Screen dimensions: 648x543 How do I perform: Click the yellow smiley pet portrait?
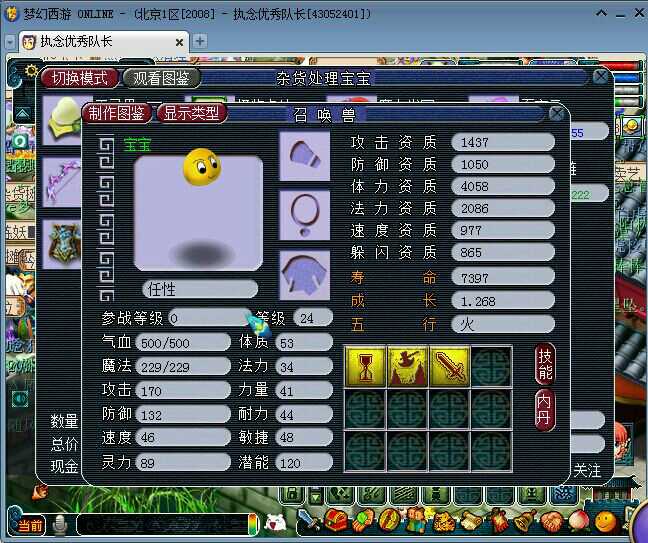[202, 167]
